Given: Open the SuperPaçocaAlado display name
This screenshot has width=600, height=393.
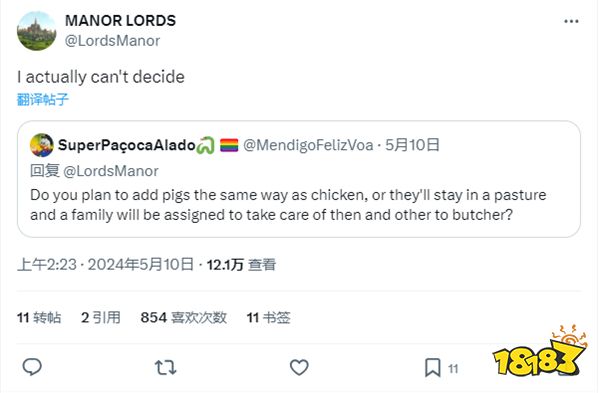Looking at the screenshot, I should click(127, 145).
